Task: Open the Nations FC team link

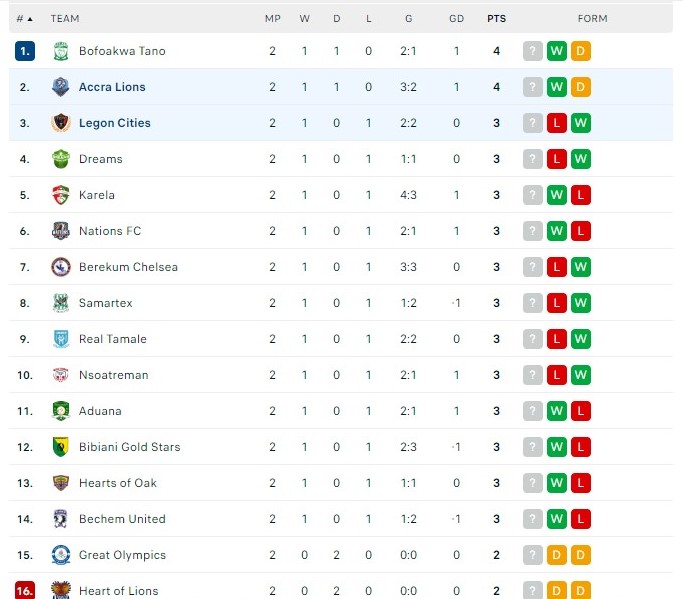Action: tap(110, 231)
